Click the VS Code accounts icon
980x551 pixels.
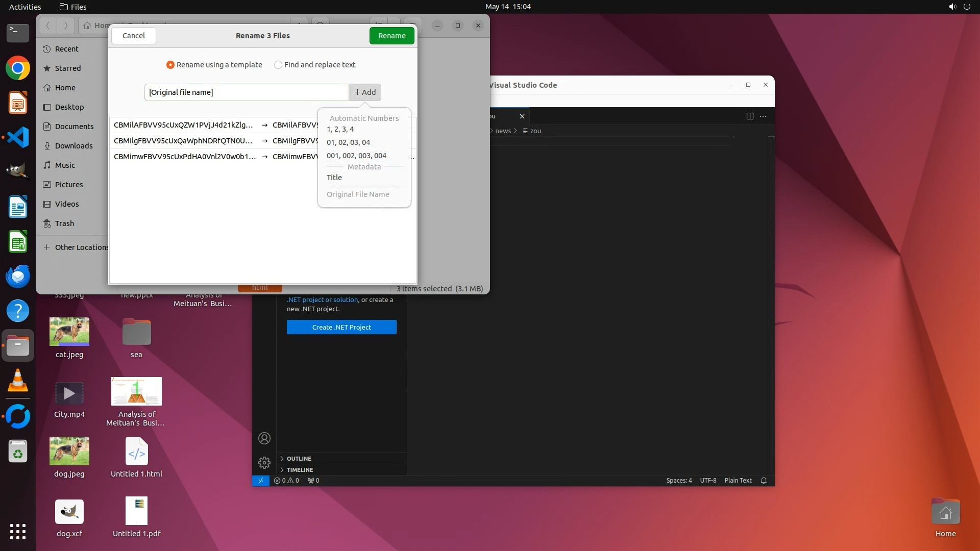(264, 438)
